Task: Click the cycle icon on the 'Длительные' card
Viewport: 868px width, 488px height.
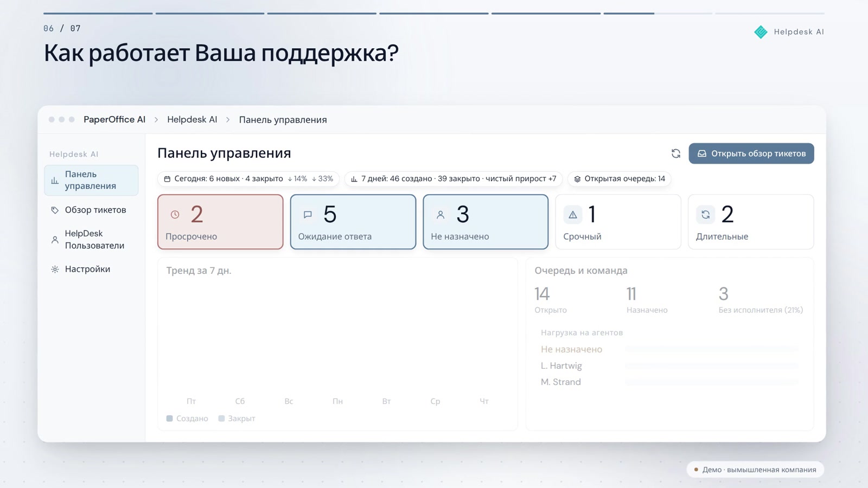Action: 705,215
